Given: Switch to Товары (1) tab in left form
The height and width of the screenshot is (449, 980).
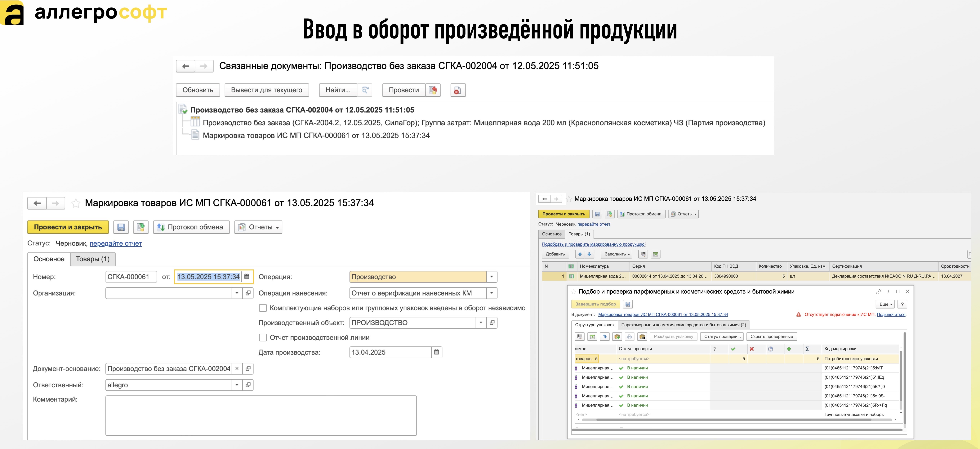Looking at the screenshot, I should point(92,259).
